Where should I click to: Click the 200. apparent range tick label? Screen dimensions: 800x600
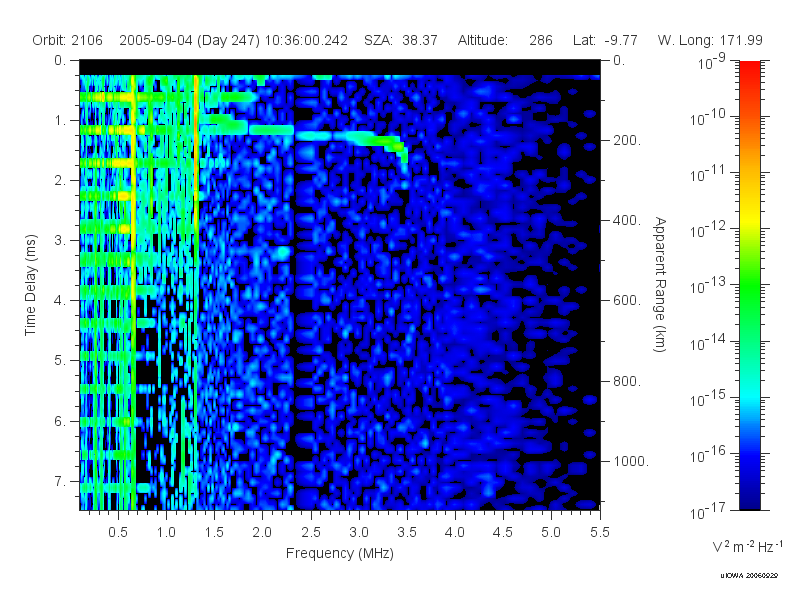click(627, 140)
